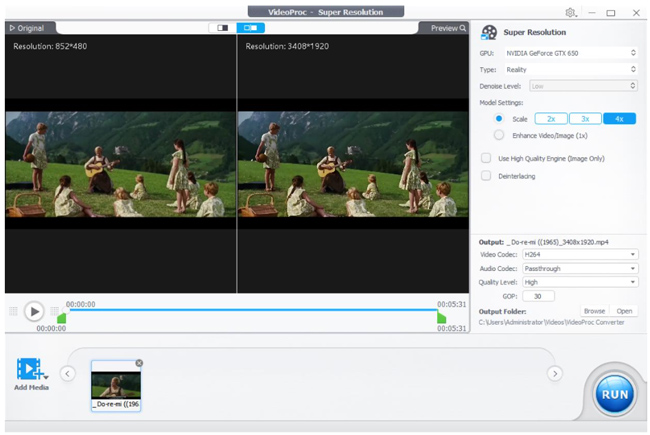Open Audio Codec dropdown Passthrough

[x=580, y=268]
